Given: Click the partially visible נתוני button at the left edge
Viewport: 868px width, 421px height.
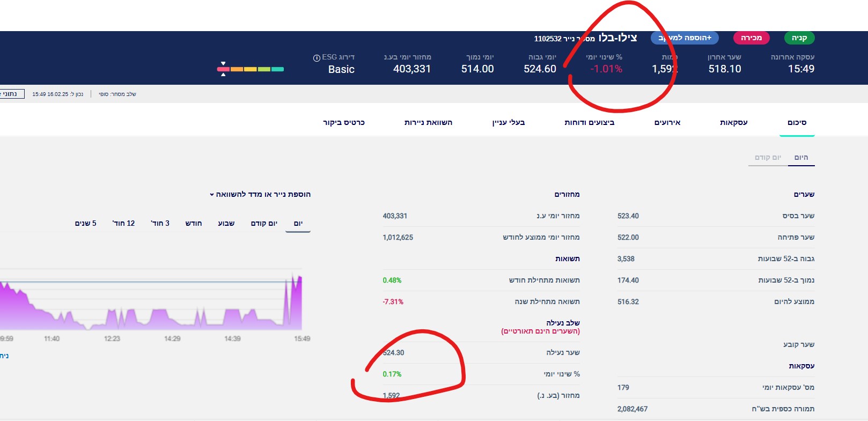Looking at the screenshot, I should pyautogui.click(x=11, y=94).
